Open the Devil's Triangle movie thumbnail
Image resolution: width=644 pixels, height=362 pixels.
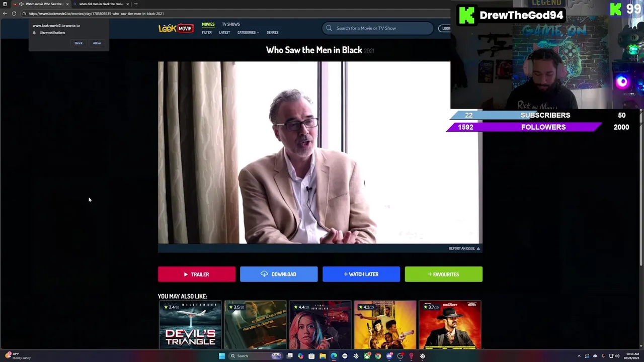190,325
